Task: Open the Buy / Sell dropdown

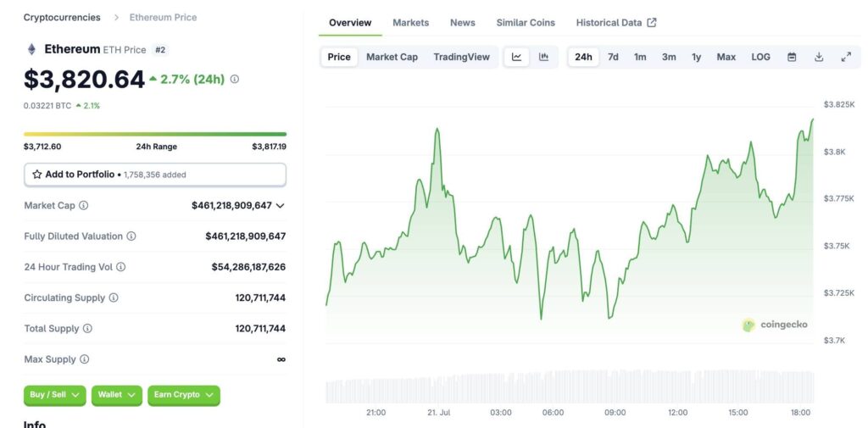Action: 55,395
